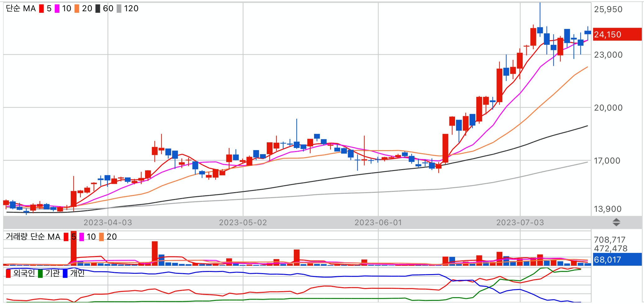The width and height of the screenshot is (644, 304).
Task: Click the red 5-day MA color swatch
Action: click(x=41, y=9)
